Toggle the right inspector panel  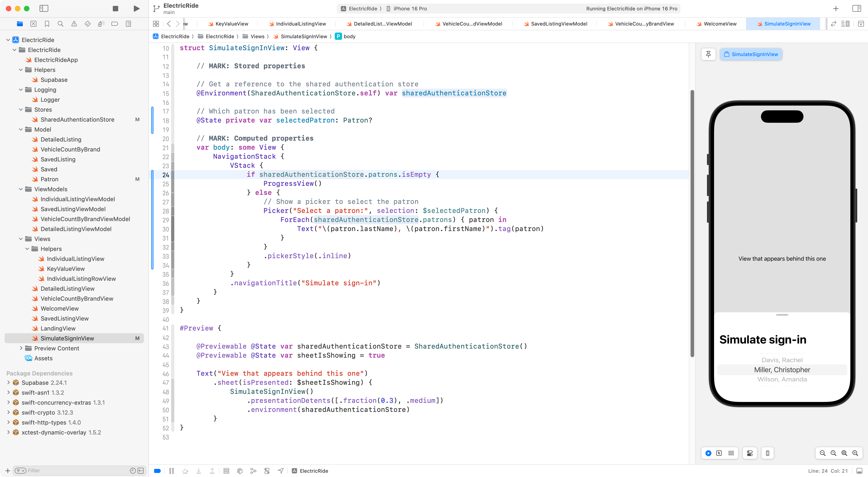[x=856, y=9]
